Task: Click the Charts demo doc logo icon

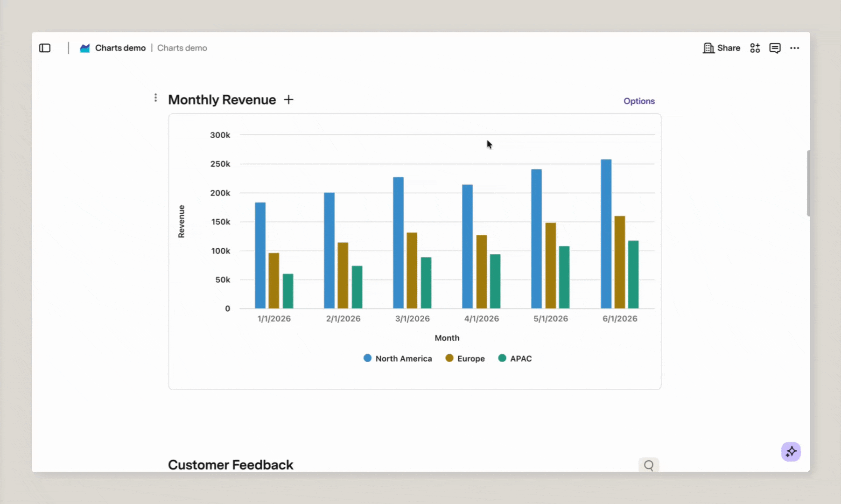Action: pos(84,48)
